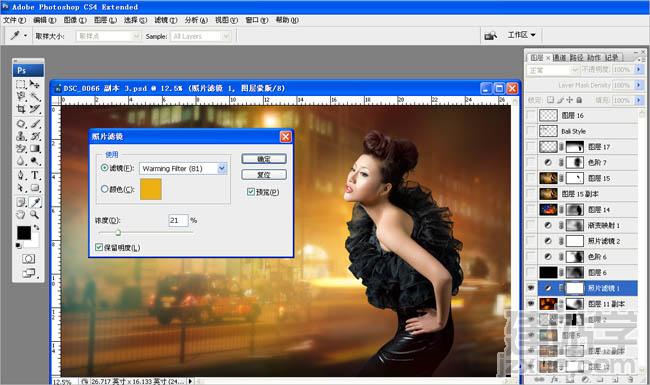Toggle the 预览(P) checkbox
Image resolution: width=650 pixels, height=385 pixels.
click(x=251, y=191)
